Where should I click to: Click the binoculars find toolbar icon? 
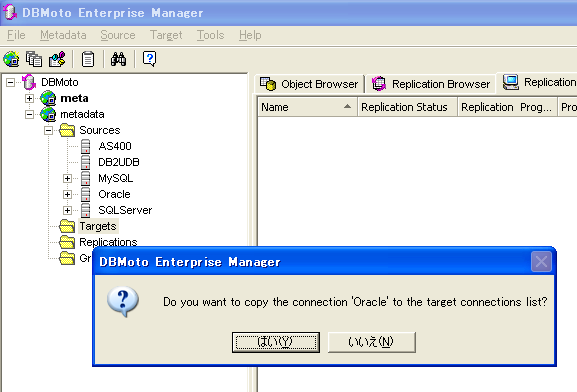click(118, 59)
